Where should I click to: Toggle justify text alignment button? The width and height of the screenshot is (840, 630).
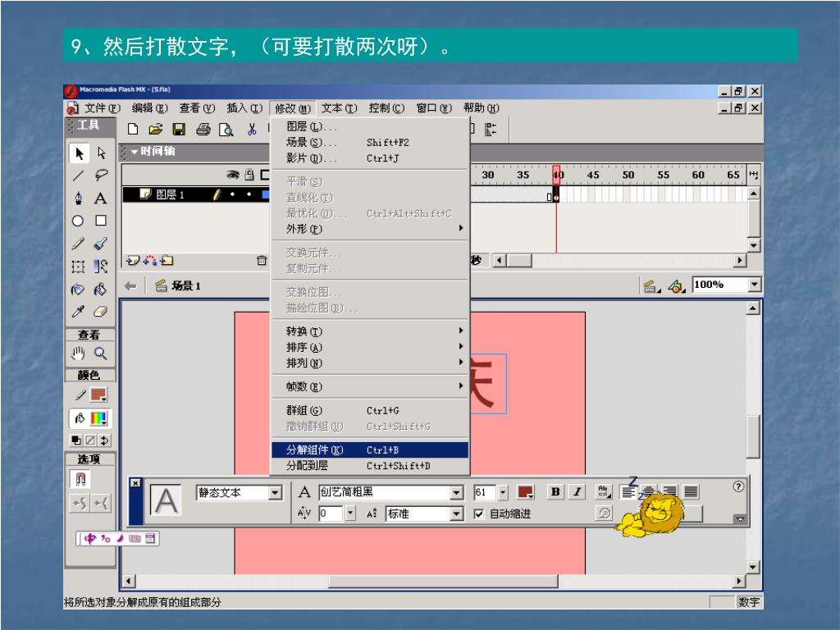point(691,492)
